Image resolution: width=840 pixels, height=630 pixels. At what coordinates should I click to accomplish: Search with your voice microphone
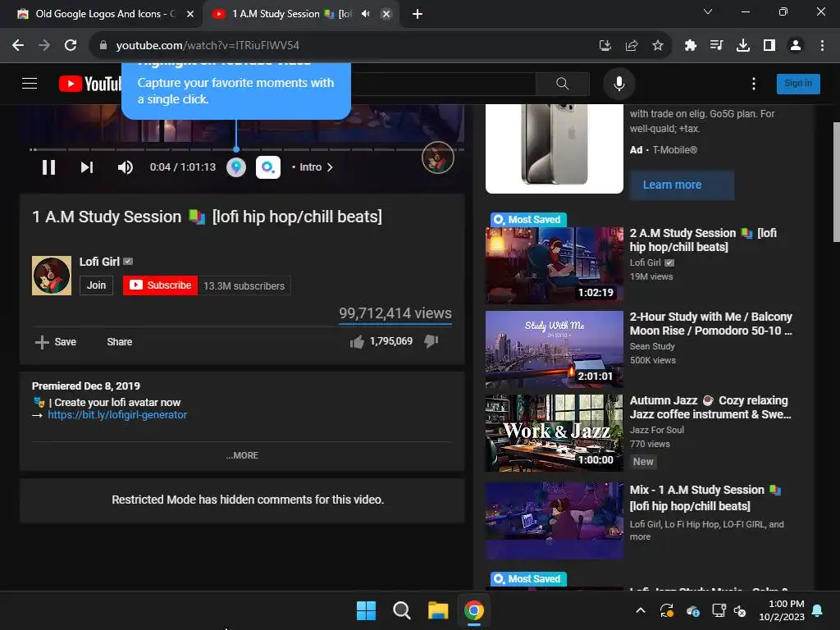point(619,84)
